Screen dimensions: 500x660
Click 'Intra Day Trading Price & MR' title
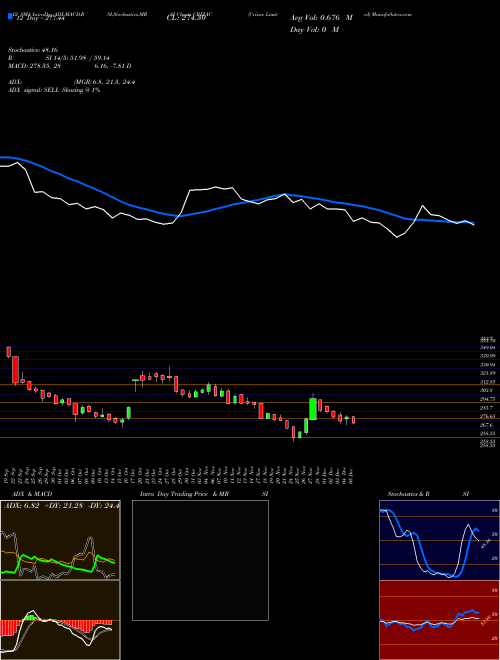click(184, 494)
